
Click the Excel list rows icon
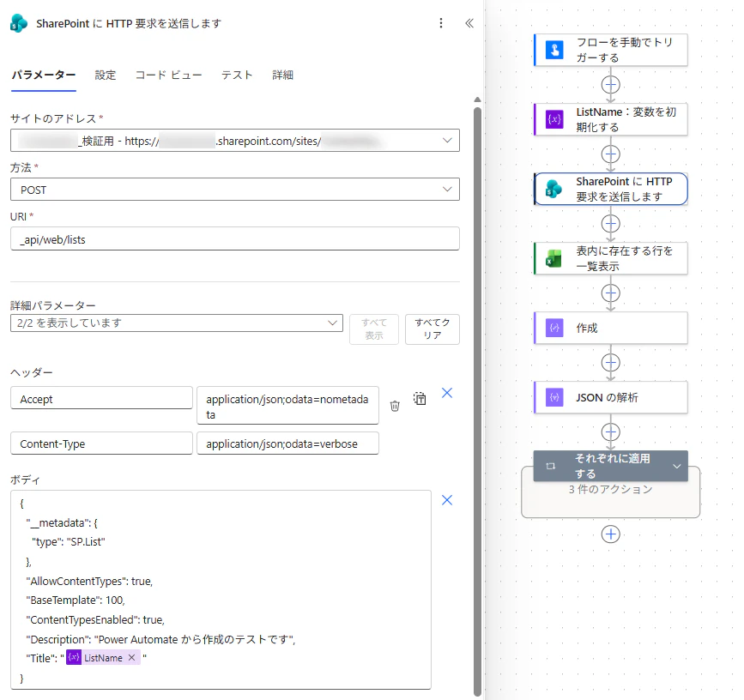pyautogui.click(x=554, y=258)
